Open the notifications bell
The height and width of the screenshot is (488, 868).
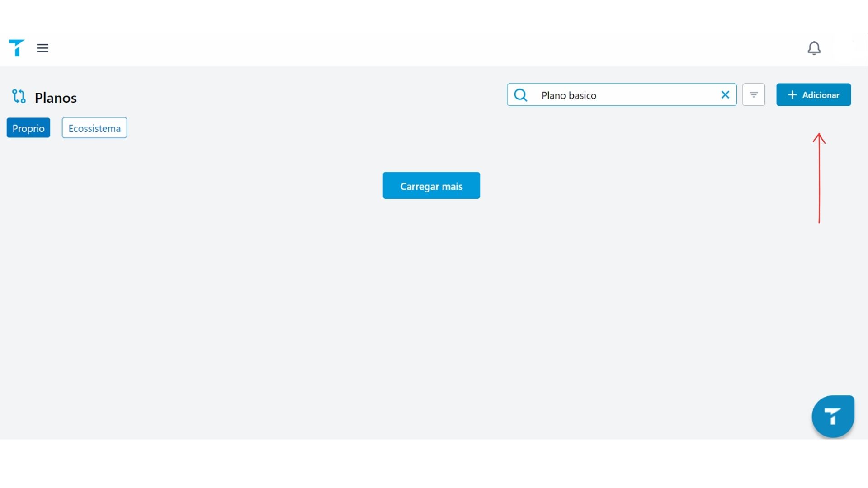pyautogui.click(x=814, y=48)
